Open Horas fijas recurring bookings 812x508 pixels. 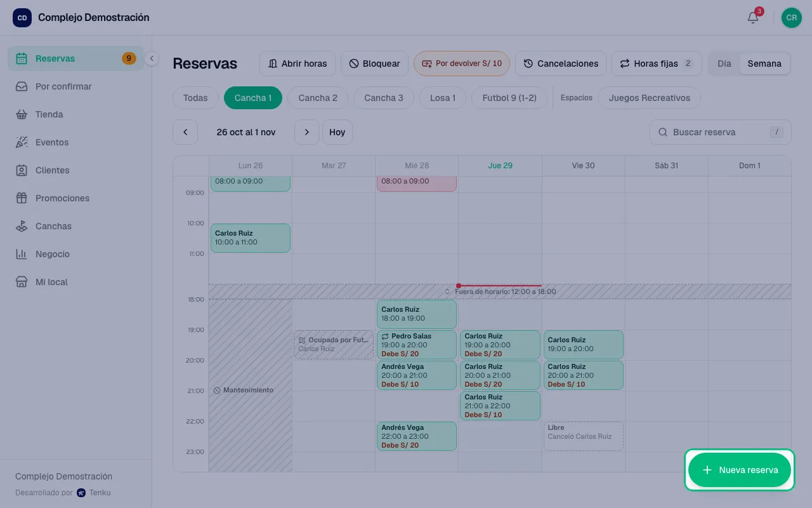(657, 63)
